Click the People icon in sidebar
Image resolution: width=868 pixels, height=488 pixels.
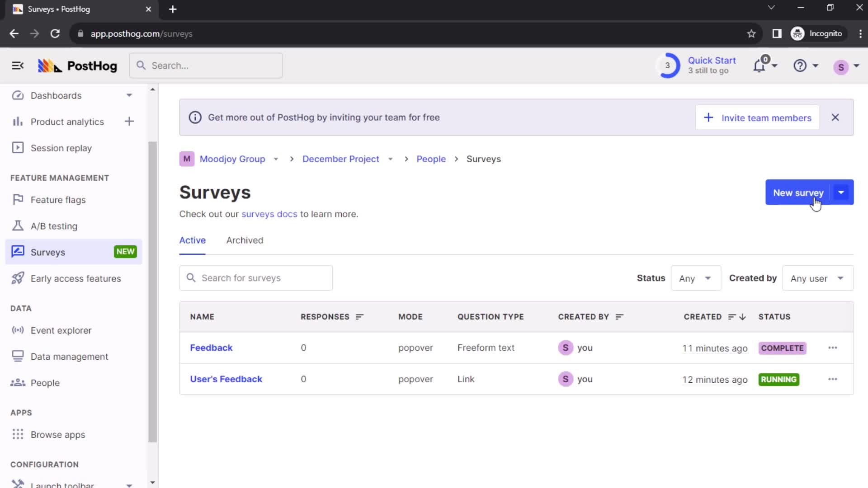[x=16, y=383]
